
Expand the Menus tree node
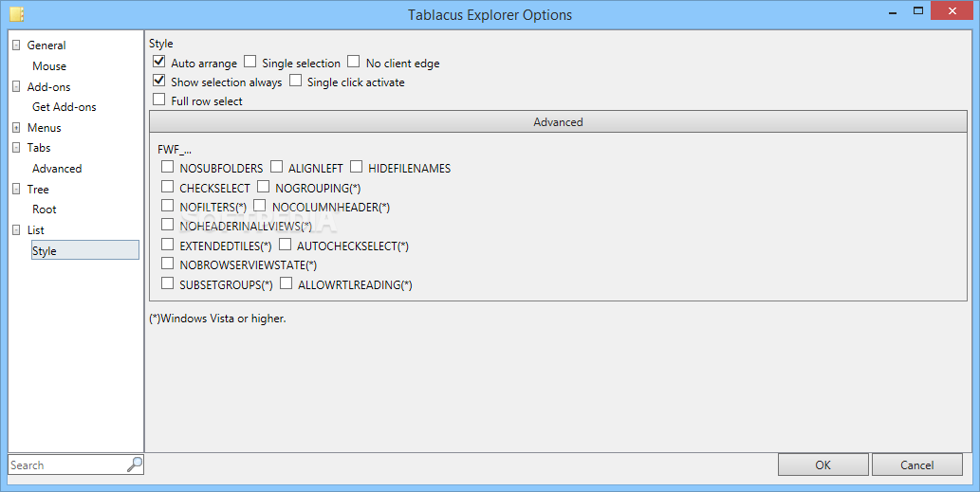[16, 128]
